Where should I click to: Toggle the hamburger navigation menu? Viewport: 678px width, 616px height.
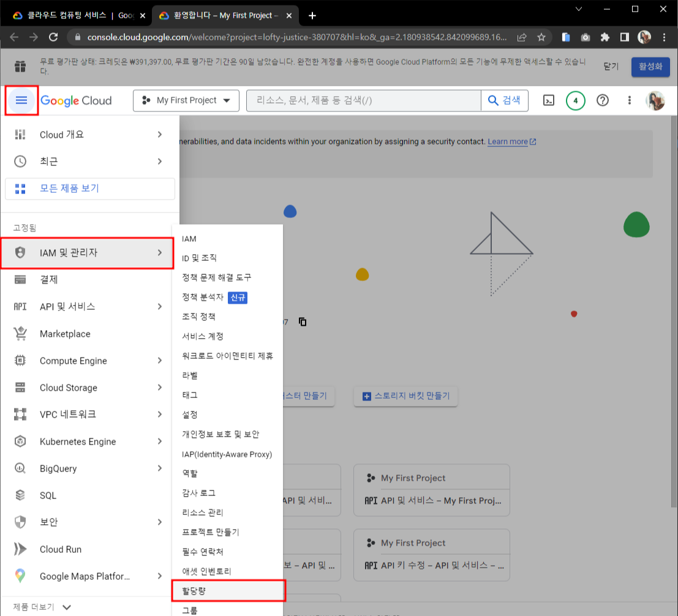[21, 100]
